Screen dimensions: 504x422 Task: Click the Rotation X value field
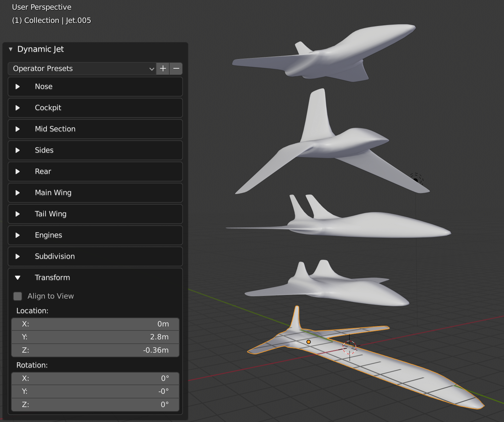(95, 378)
